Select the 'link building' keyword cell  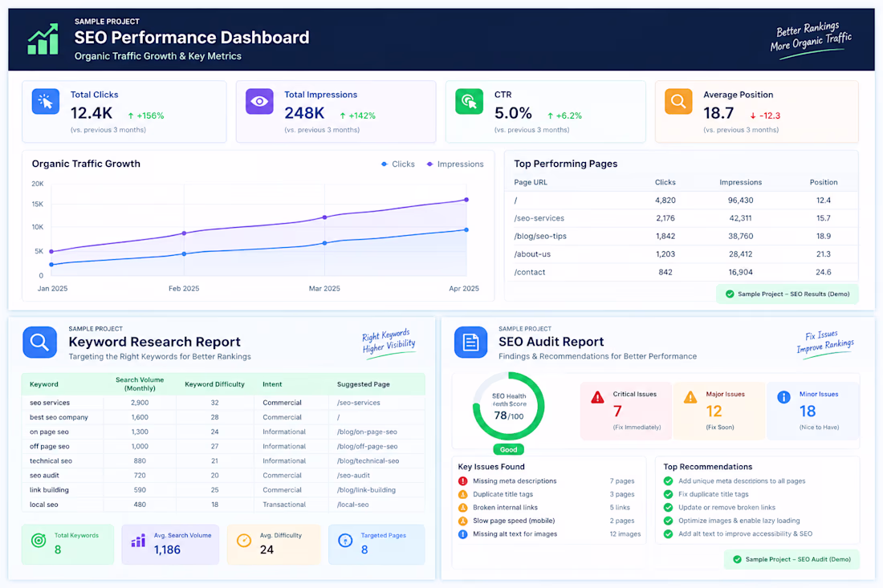49,490
